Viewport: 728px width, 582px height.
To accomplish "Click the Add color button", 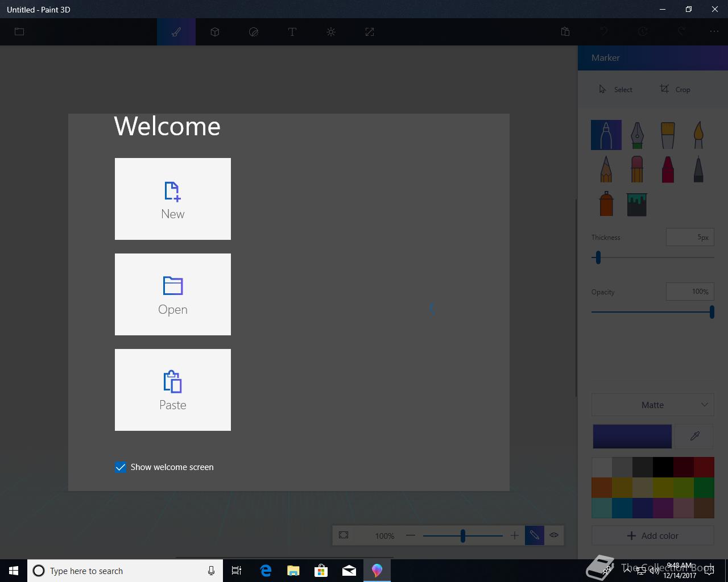I will [x=653, y=535].
